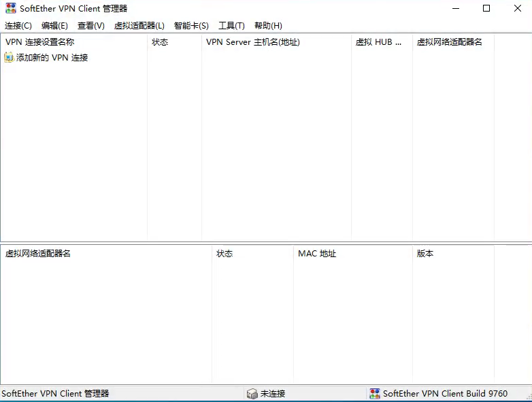Sort by VPN 连接设置名称 column header
Image resolution: width=532 pixels, height=402 pixels.
[x=74, y=42]
